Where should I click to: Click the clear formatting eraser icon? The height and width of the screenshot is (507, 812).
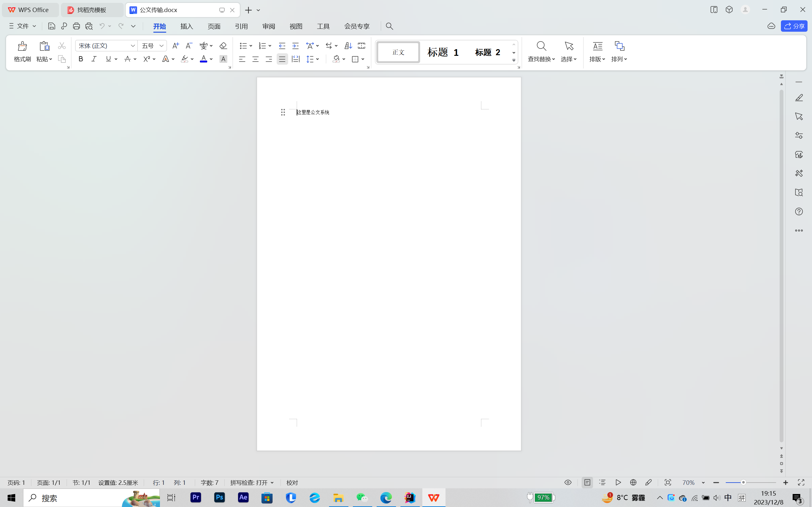[x=223, y=46]
